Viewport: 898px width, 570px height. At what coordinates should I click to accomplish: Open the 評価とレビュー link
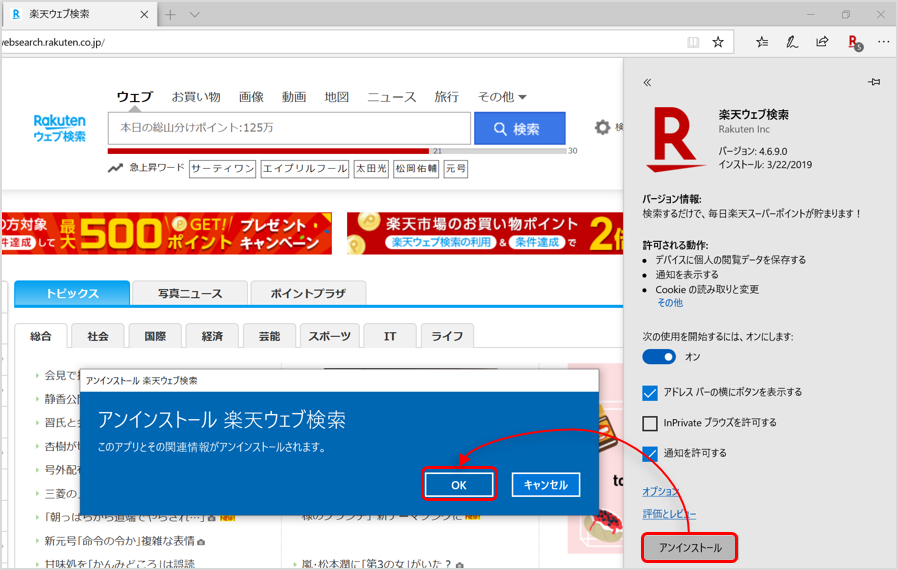coord(669,514)
